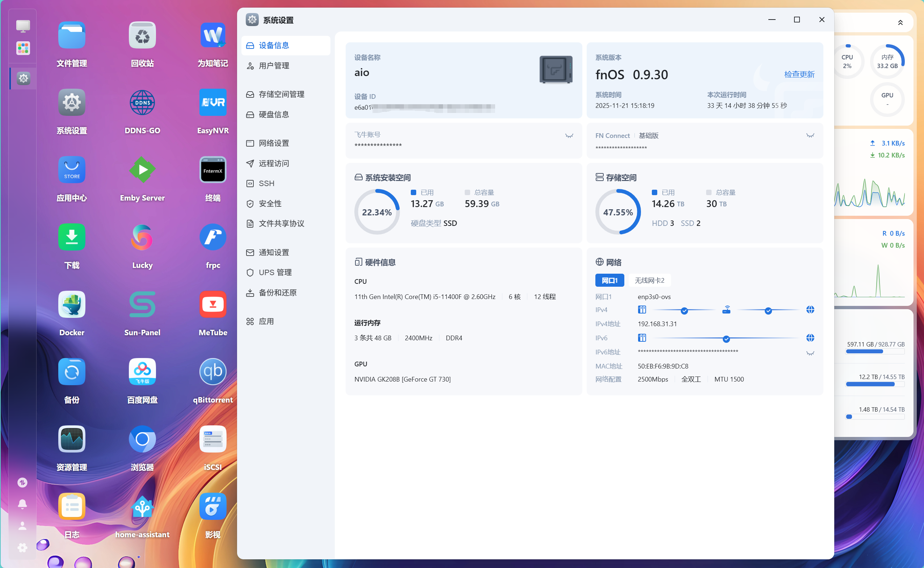Image resolution: width=924 pixels, height=568 pixels.
Task: Open 存储空间管理 in the sidebar
Action: [281, 94]
